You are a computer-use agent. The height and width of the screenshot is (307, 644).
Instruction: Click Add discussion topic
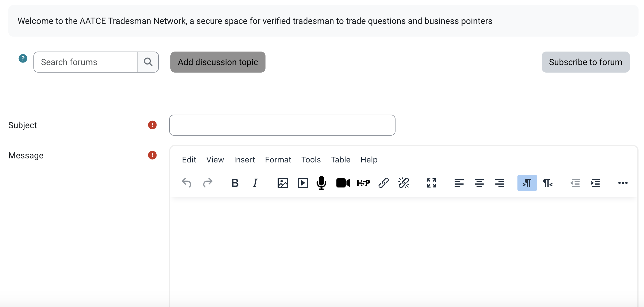coord(218,62)
